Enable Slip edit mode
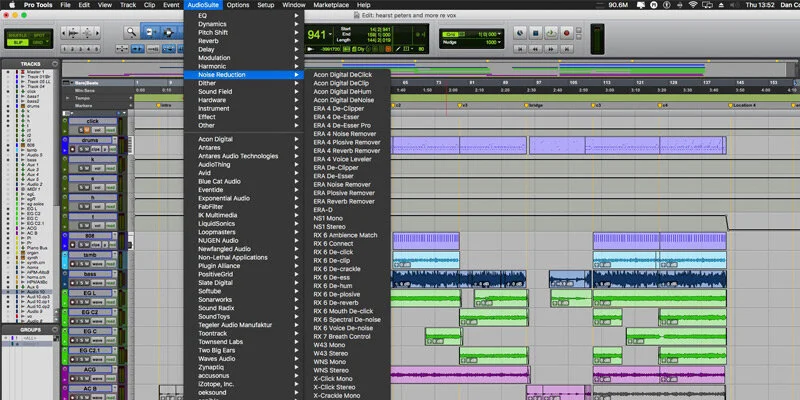This screenshot has width=800, height=400. tap(17, 43)
